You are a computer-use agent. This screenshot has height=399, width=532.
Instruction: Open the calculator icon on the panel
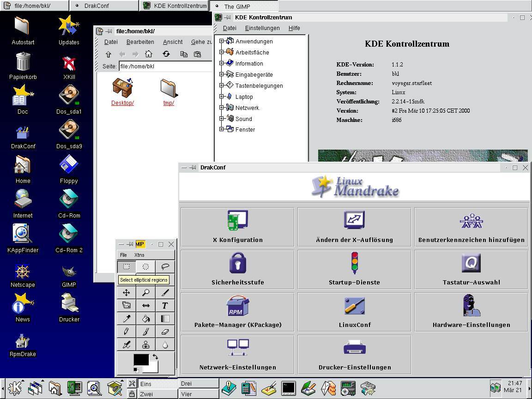(x=248, y=388)
